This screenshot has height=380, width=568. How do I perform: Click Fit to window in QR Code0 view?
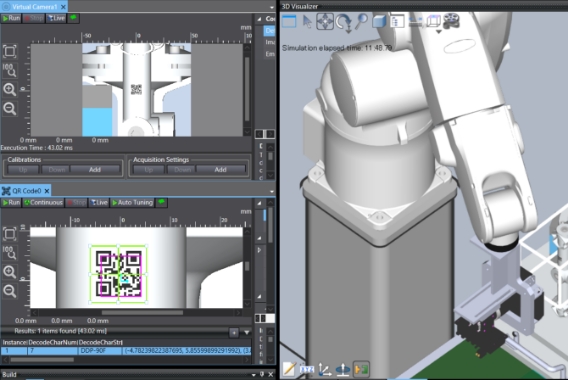[x=10, y=234]
